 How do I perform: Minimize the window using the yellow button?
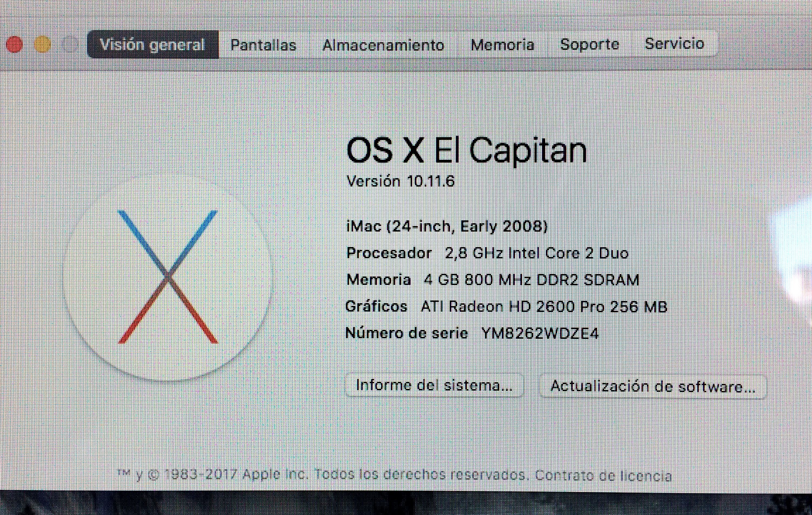tap(42, 44)
